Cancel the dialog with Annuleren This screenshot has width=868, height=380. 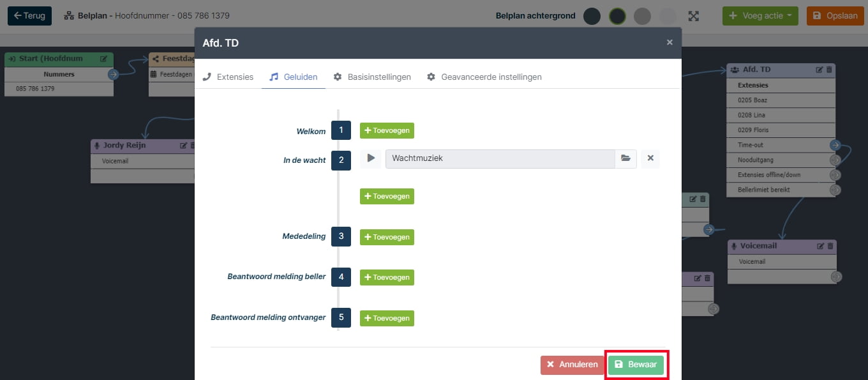tap(572, 365)
